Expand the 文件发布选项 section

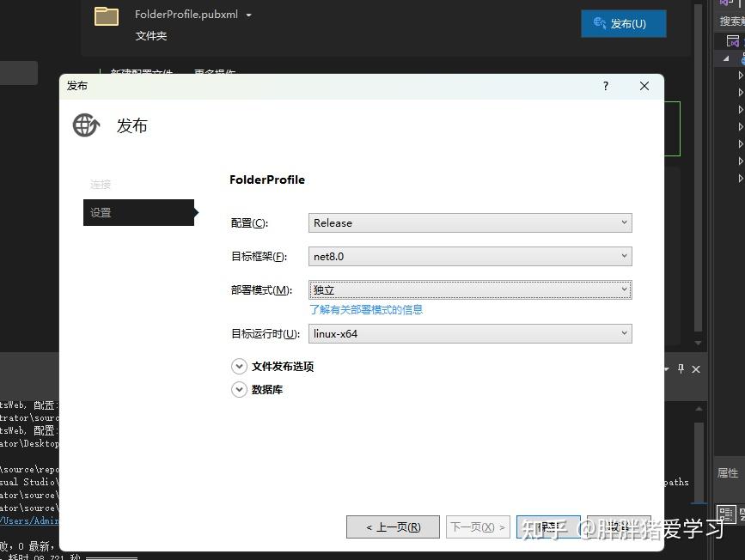pyautogui.click(x=239, y=366)
